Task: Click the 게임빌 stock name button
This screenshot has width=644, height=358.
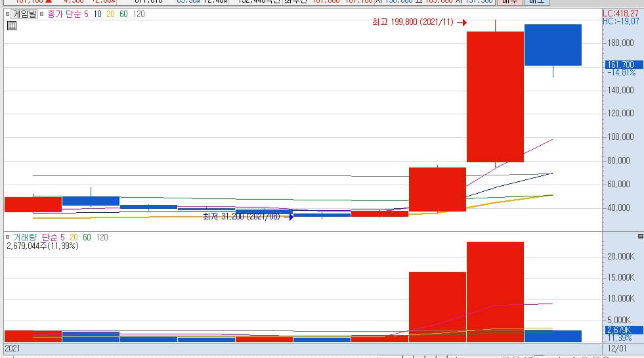Action: (x=25, y=14)
